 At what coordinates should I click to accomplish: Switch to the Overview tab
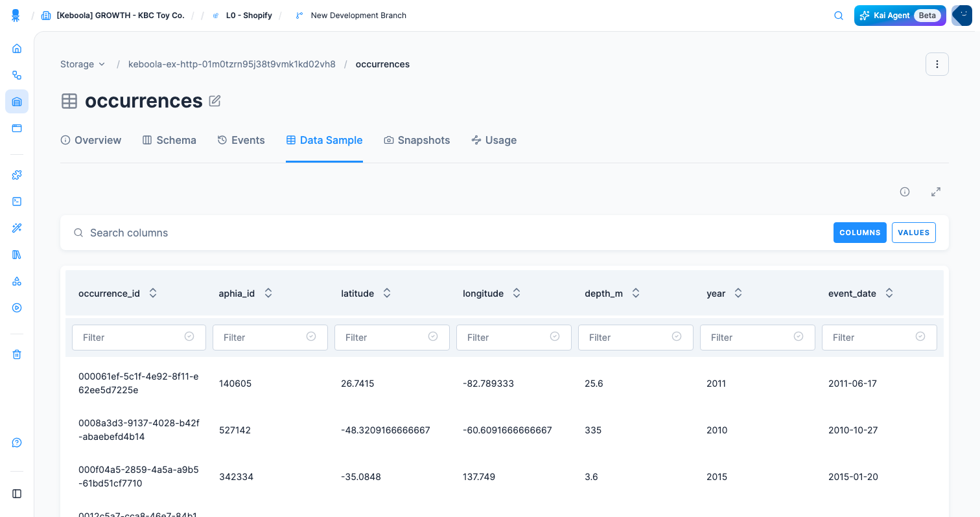tap(91, 140)
